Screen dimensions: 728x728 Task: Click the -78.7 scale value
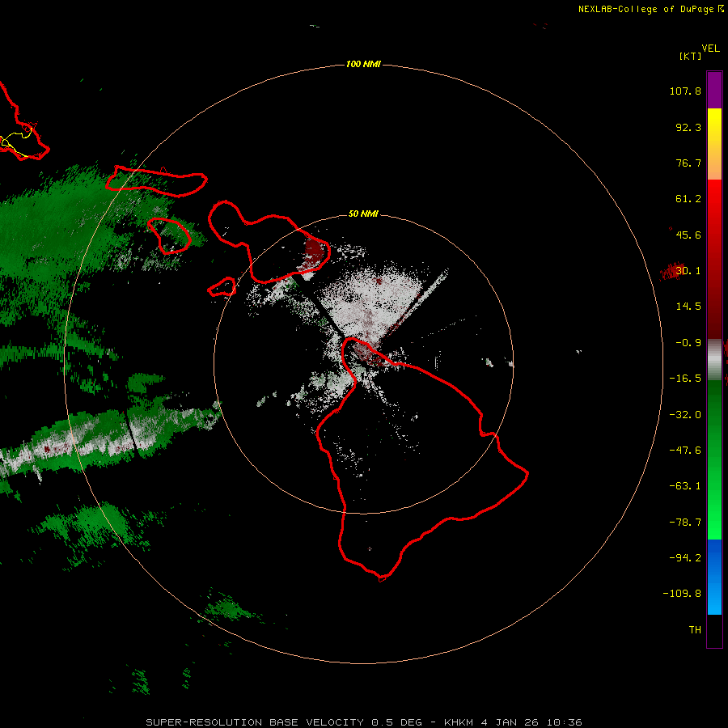tap(685, 523)
